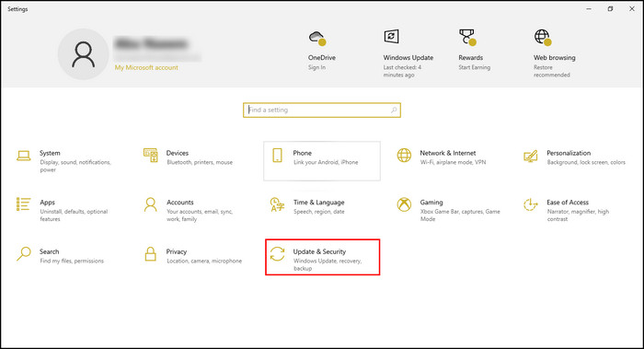Click the Web browsing label in header
This screenshot has height=349, width=644.
[x=555, y=57]
